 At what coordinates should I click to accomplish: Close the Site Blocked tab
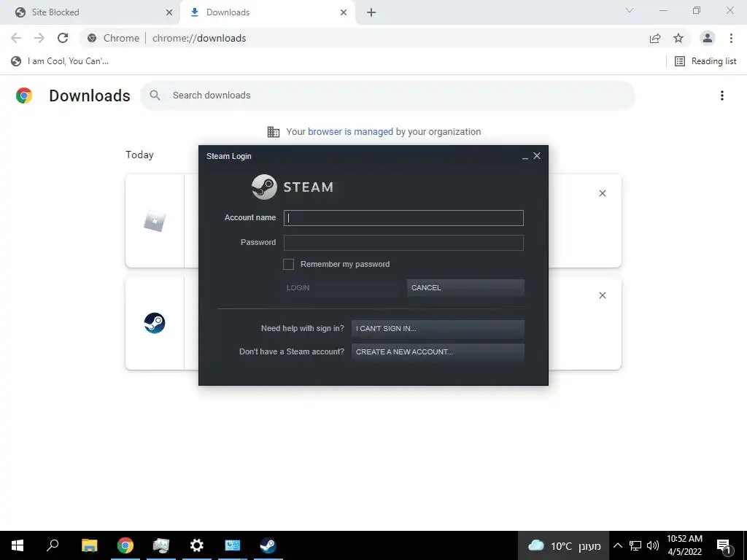[169, 12]
